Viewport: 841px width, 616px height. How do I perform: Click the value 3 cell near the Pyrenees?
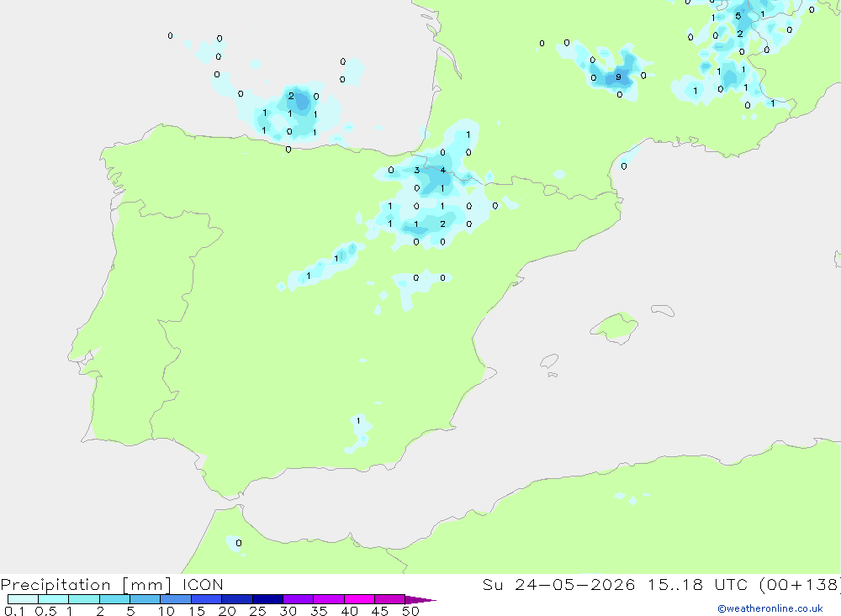coord(417,171)
